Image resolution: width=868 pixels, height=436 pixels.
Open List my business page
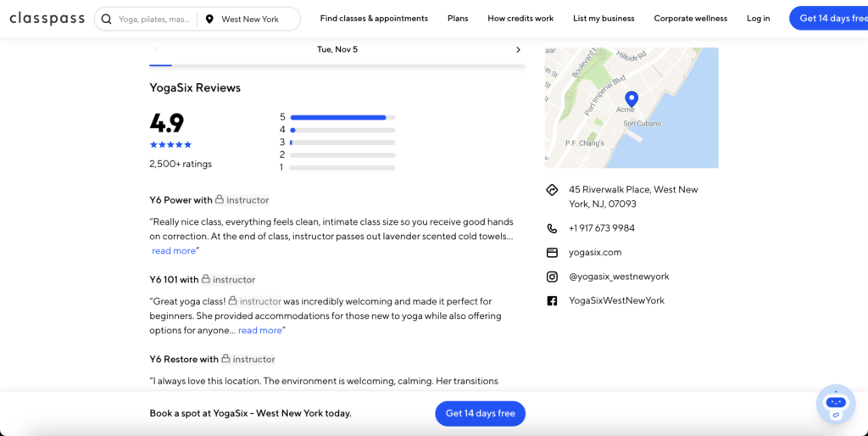(604, 19)
